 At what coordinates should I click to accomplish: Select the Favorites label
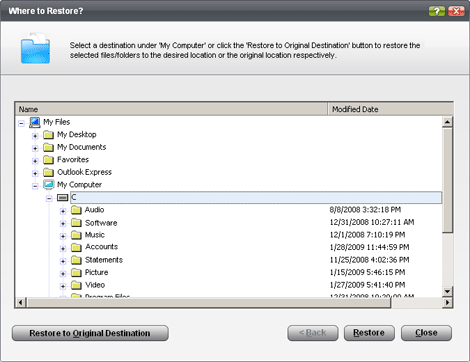(x=73, y=160)
